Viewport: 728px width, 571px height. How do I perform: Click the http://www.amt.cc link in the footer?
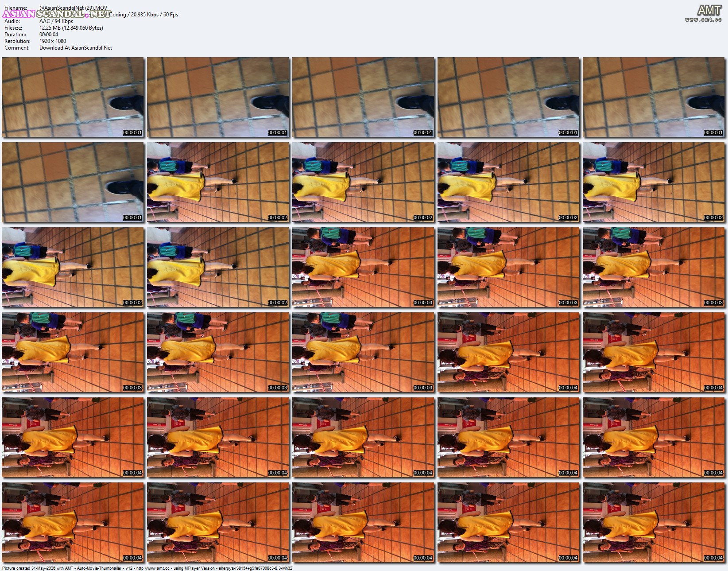coord(153,568)
